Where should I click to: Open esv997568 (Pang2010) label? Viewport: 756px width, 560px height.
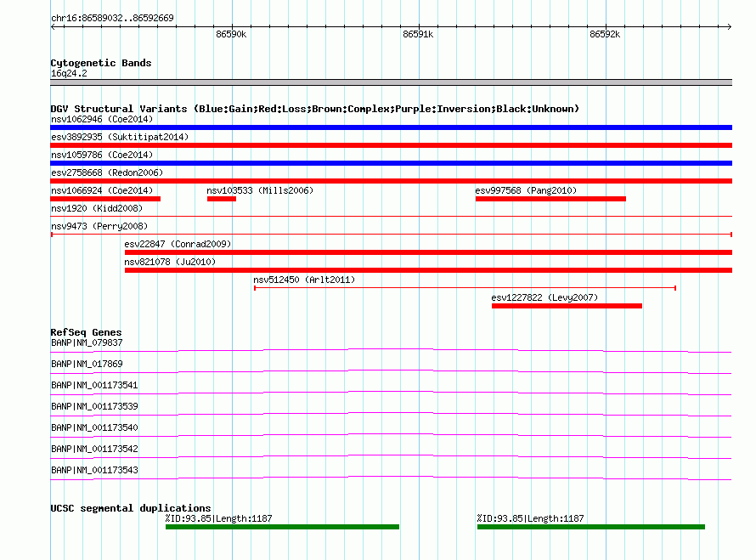[526, 190]
